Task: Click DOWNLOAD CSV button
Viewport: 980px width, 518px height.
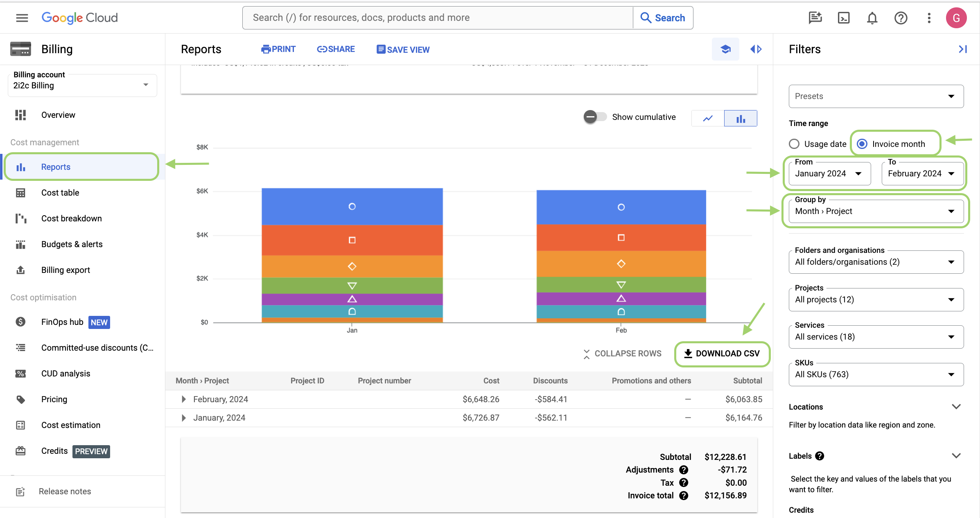Action: pyautogui.click(x=722, y=354)
